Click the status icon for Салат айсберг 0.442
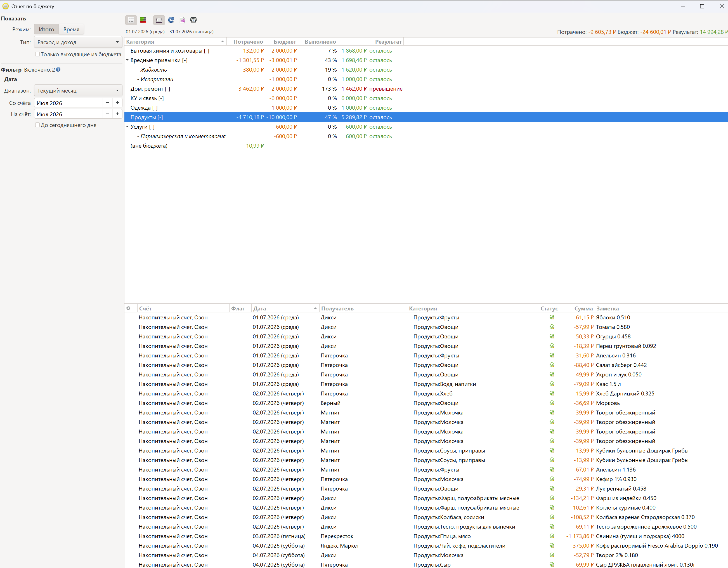This screenshot has width=728, height=568. [x=552, y=365]
